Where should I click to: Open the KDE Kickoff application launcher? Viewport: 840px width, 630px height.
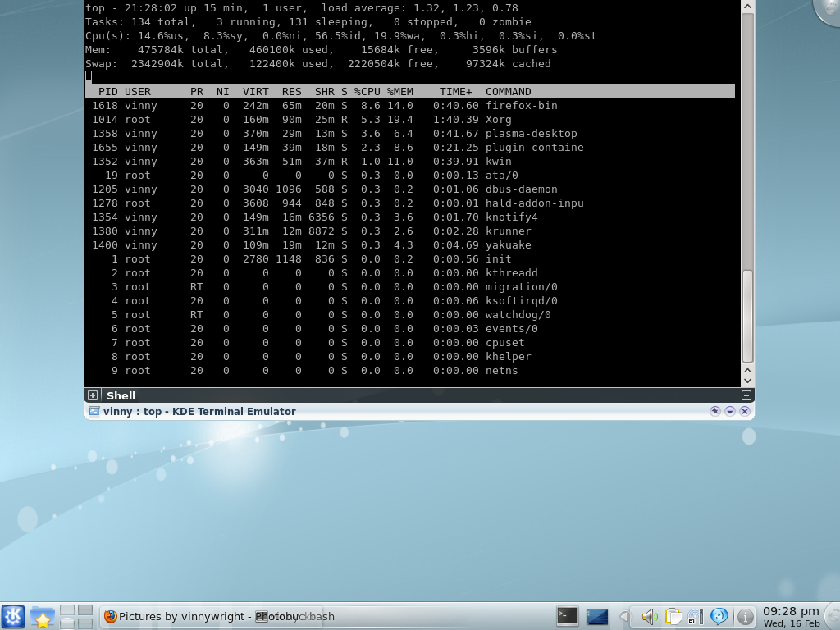coord(13,616)
